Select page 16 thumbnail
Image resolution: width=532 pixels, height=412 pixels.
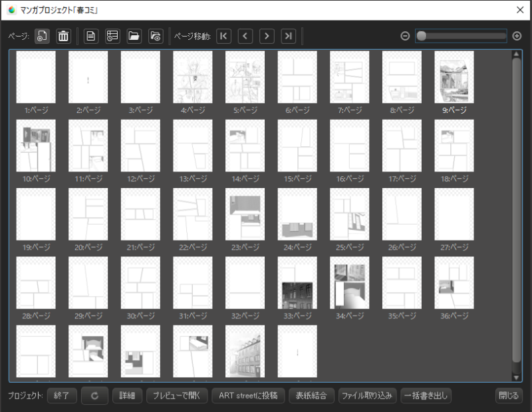coord(350,146)
